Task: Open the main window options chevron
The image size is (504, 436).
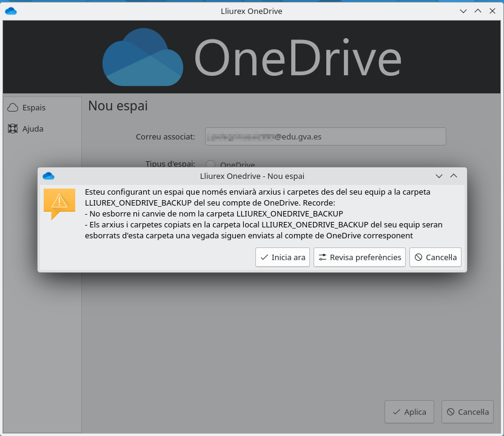Action: [463, 10]
